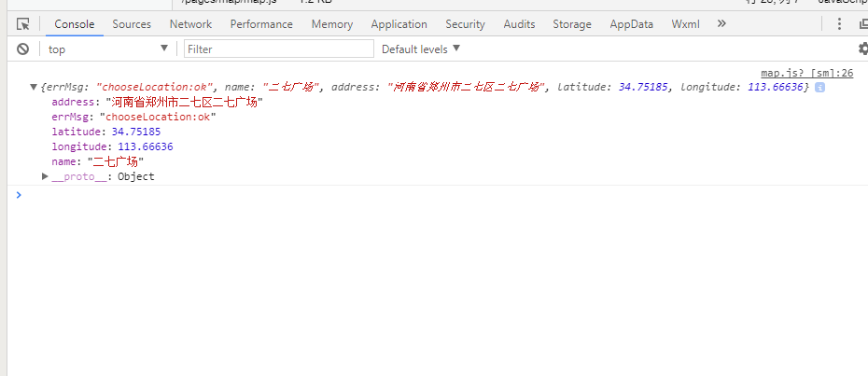
Task: Switch to the Network tab
Action: (190, 24)
